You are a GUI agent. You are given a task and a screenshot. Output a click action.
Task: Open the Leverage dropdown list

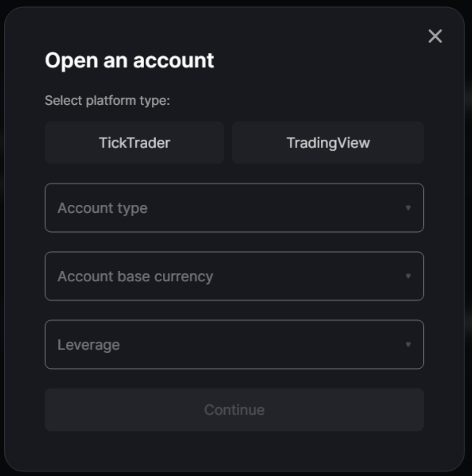point(234,344)
